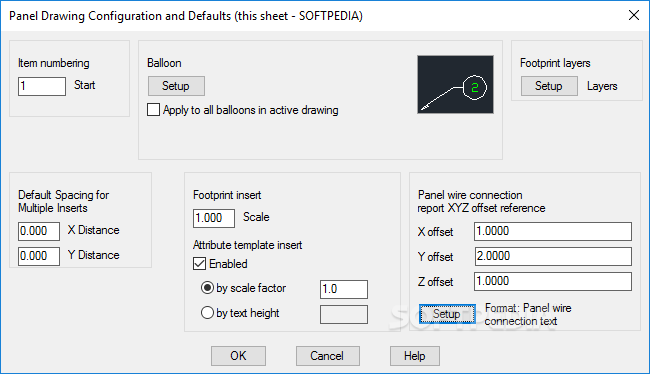The height and width of the screenshot is (374, 650).
Task: Open the Panel wire connection text Setup
Action: point(447,314)
